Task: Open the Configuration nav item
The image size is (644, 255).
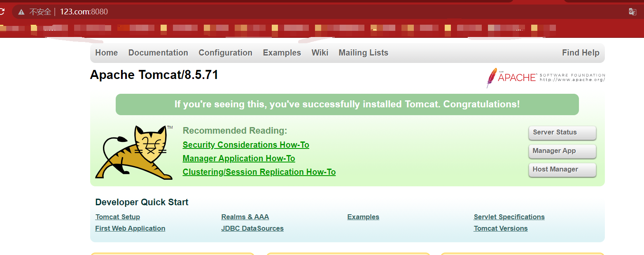Action: (x=225, y=53)
